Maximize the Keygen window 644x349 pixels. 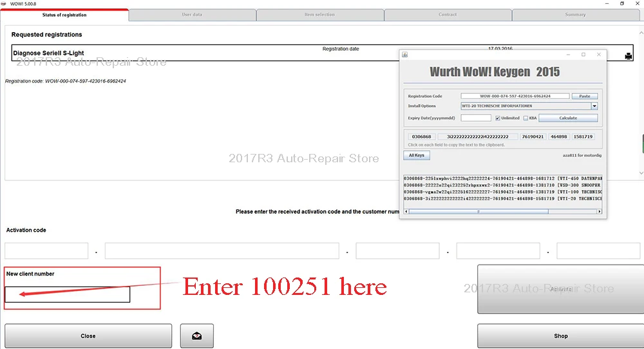pyautogui.click(x=583, y=55)
